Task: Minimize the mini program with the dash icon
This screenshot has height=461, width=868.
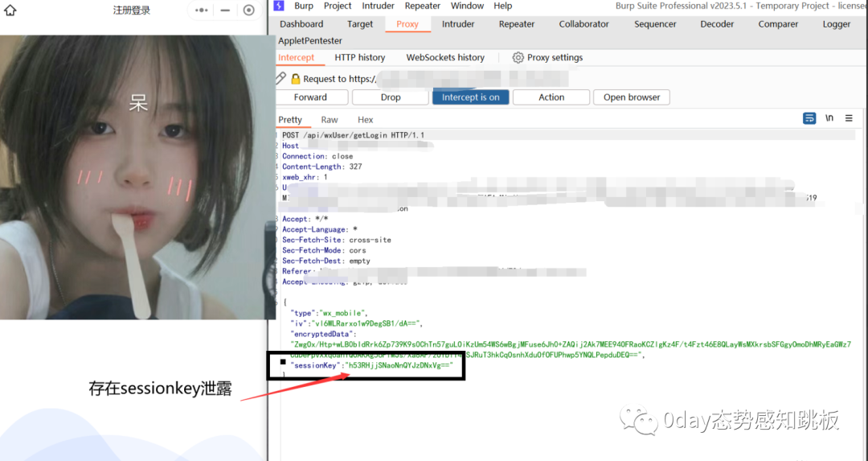Action: pos(225,10)
